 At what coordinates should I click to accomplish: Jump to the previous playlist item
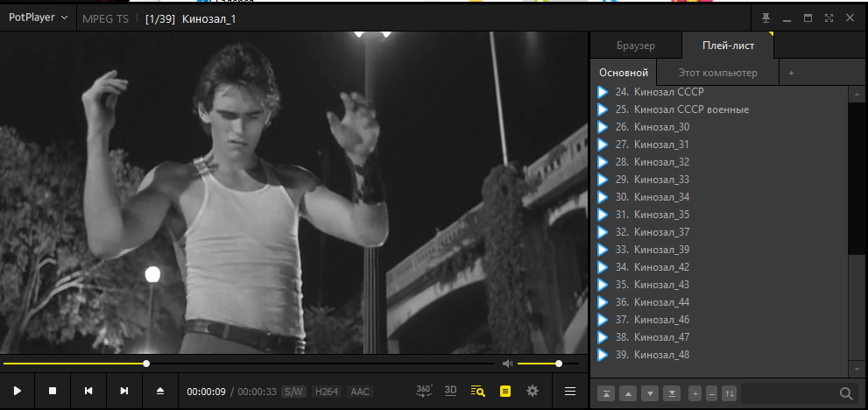[x=88, y=391]
